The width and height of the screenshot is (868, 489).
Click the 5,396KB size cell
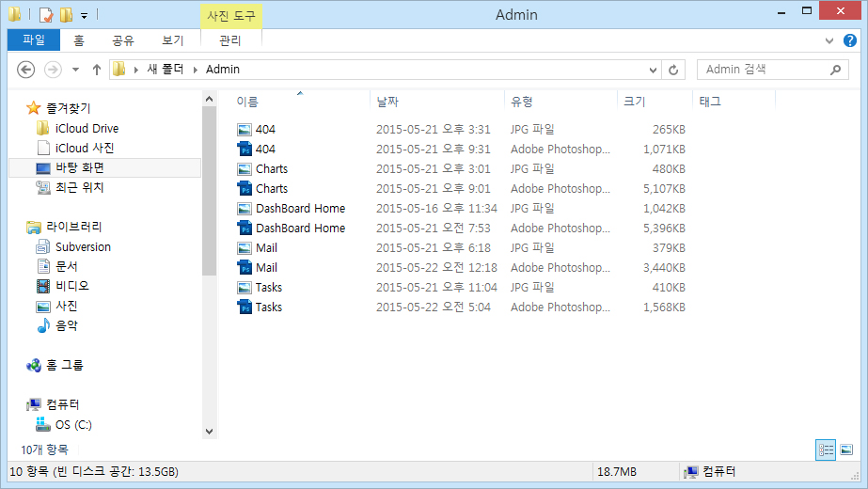coord(664,229)
